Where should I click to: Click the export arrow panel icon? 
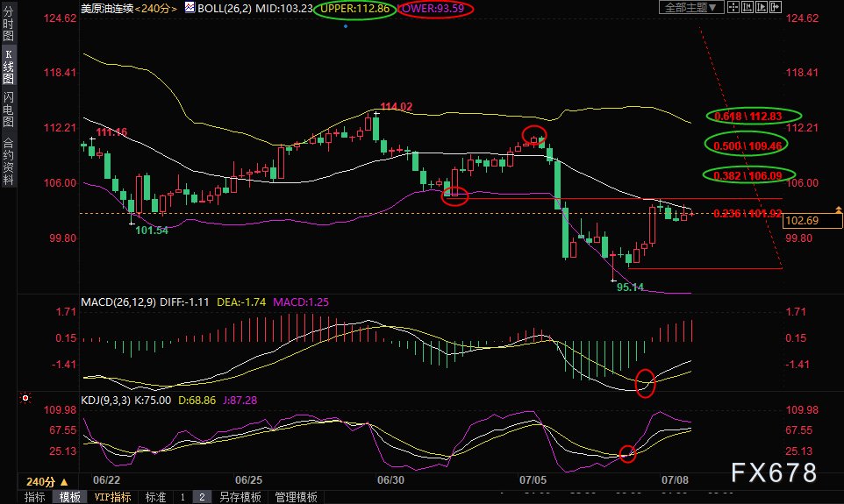click(x=775, y=7)
